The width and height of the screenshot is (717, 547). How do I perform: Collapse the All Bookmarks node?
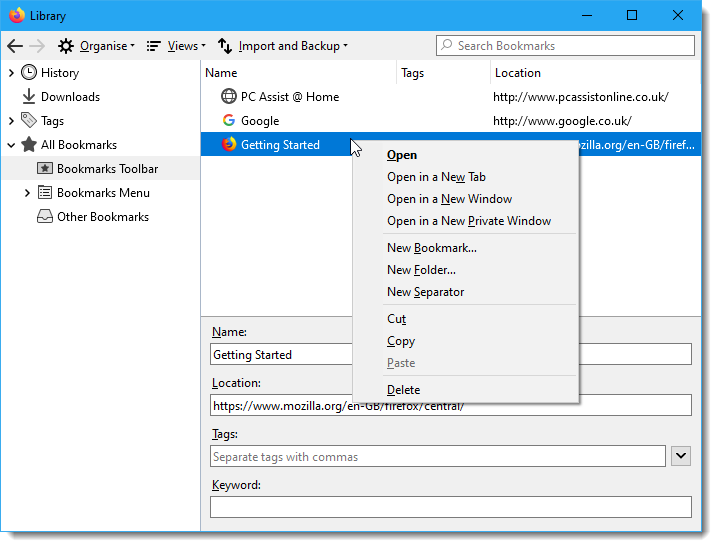[x=11, y=145]
